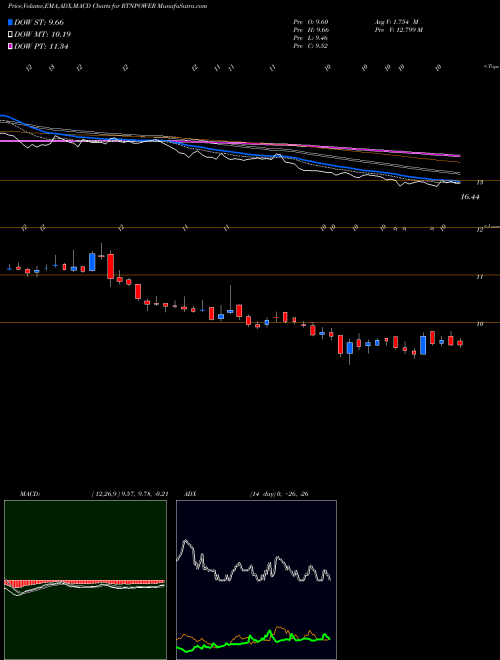
Task: Click the price axis label 11
Action: [x=479, y=277]
